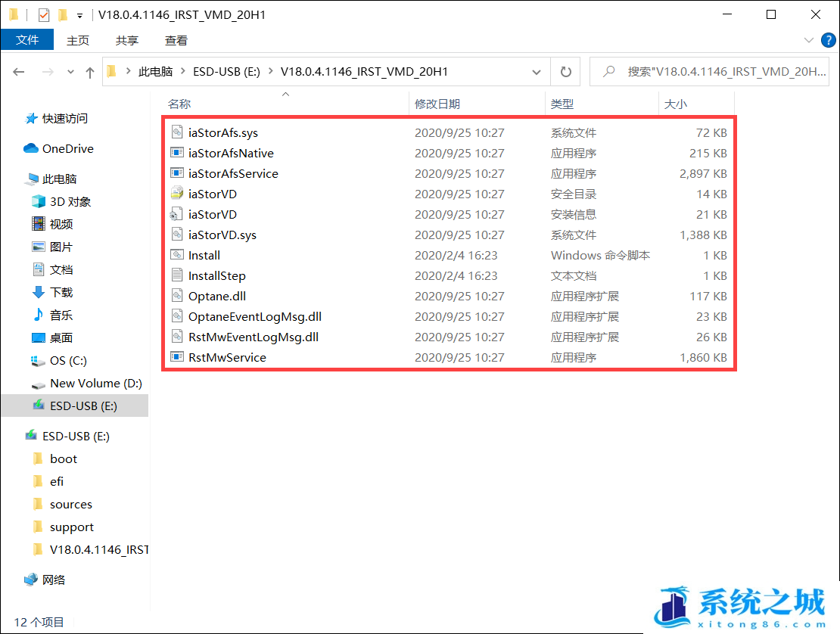Go back with the Back arrow

pos(19,72)
